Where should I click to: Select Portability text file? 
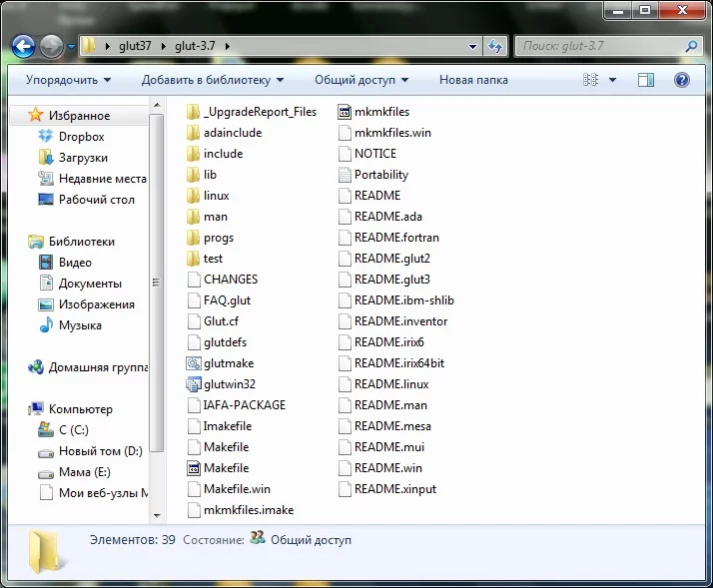372,175
